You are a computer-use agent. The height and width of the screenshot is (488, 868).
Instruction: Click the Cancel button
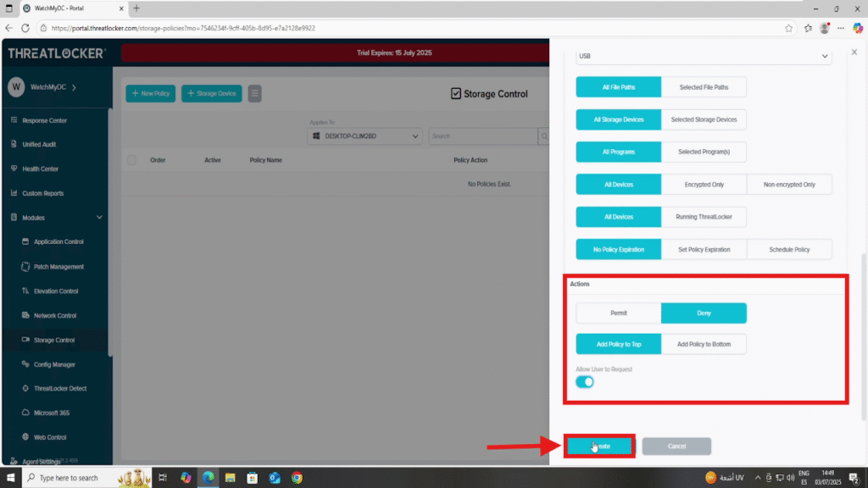(x=676, y=446)
